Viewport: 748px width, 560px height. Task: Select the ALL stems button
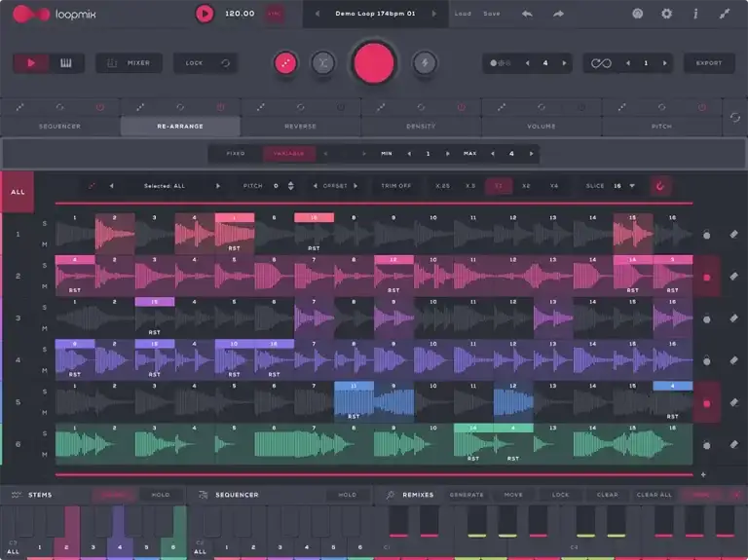point(18,192)
